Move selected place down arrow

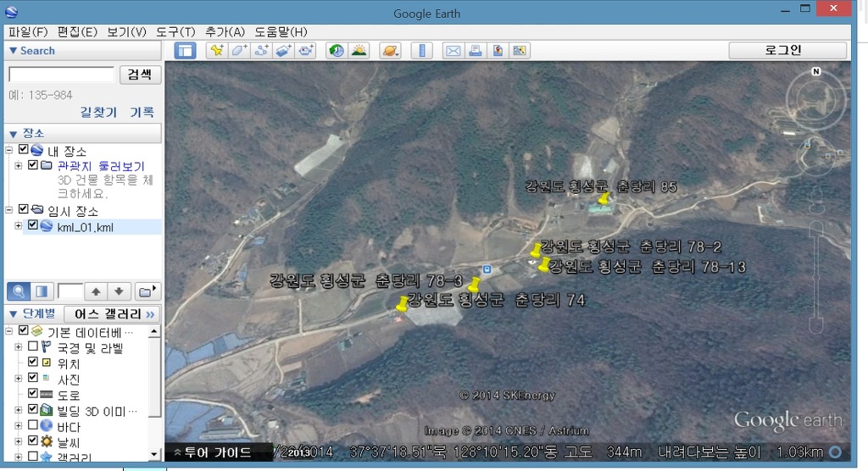coord(119,291)
